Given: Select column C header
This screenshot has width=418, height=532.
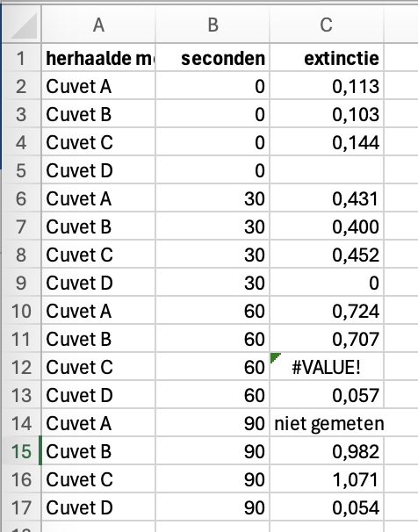Looking at the screenshot, I should (x=327, y=25).
